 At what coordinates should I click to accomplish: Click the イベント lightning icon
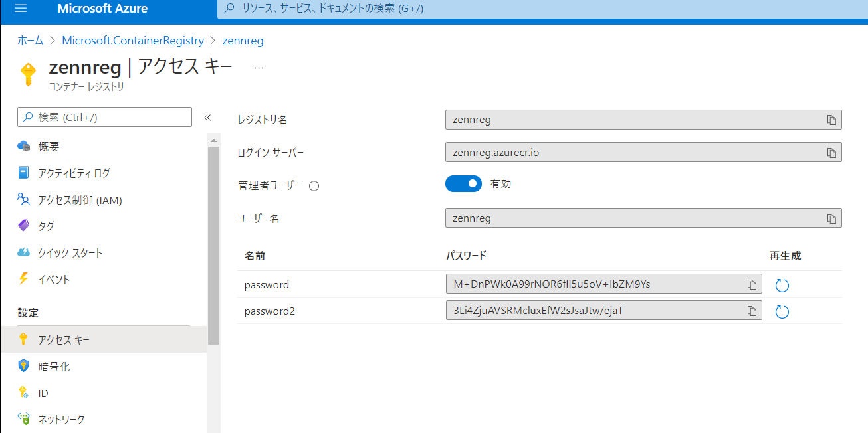click(x=24, y=279)
